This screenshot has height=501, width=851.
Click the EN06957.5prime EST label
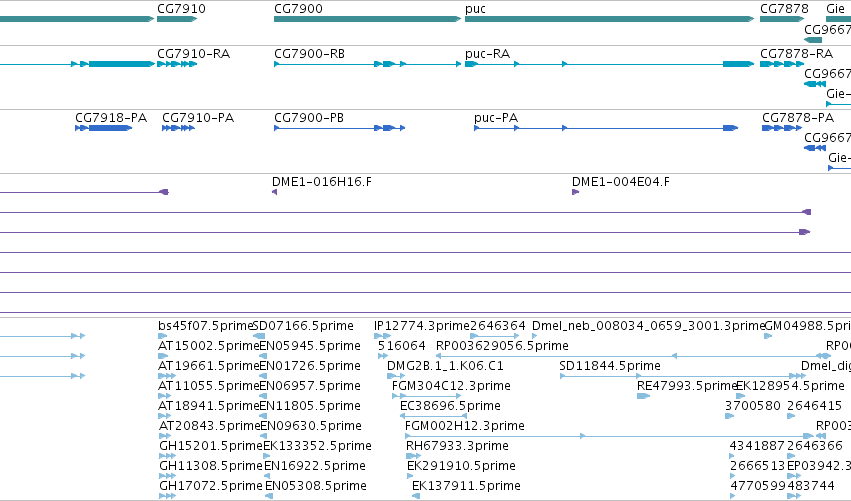click(x=310, y=386)
